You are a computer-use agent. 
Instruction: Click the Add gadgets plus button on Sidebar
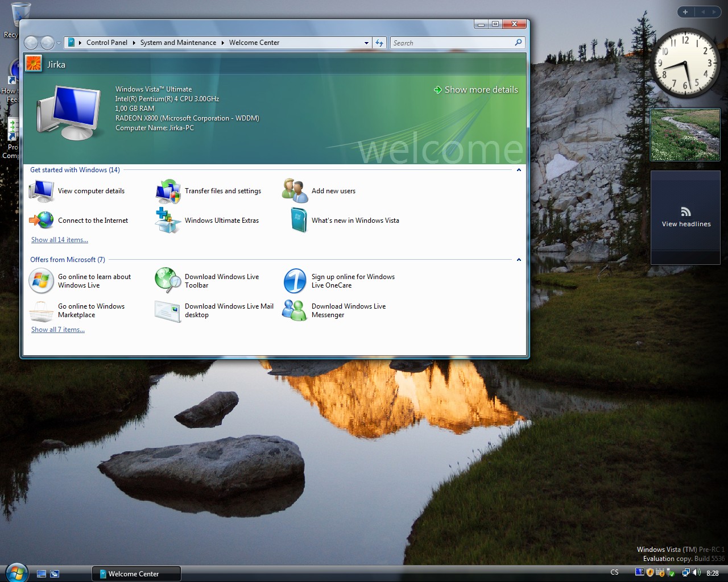coord(685,12)
